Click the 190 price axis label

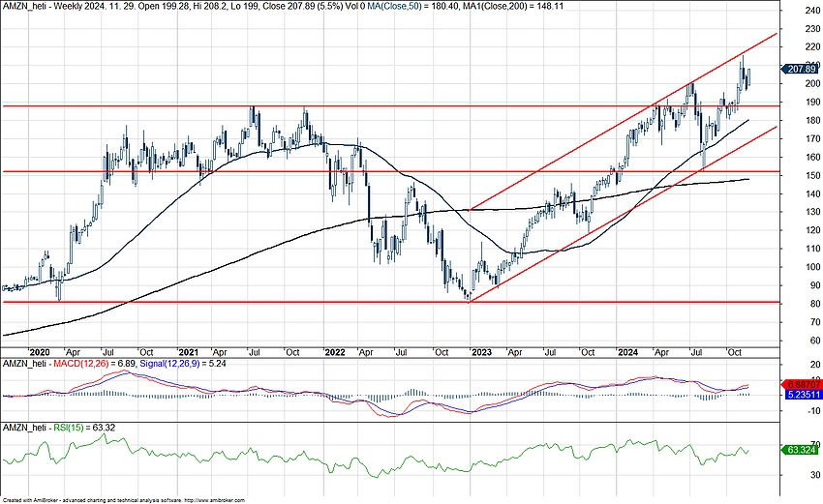pos(813,103)
